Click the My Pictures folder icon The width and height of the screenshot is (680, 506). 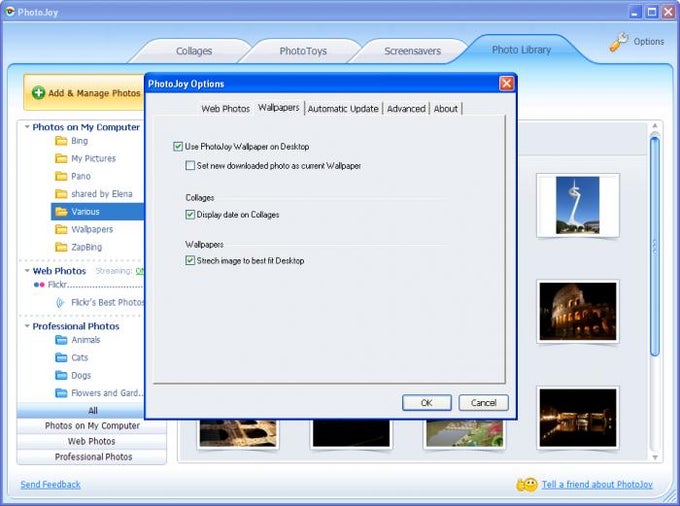[x=61, y=158]
